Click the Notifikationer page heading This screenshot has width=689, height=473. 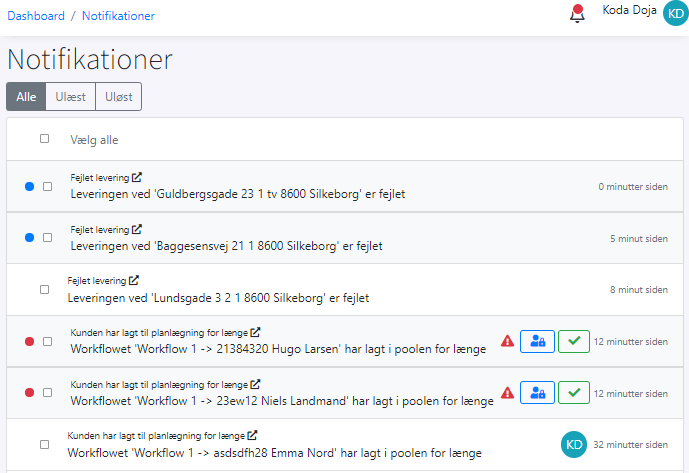[x=90, y=59]
